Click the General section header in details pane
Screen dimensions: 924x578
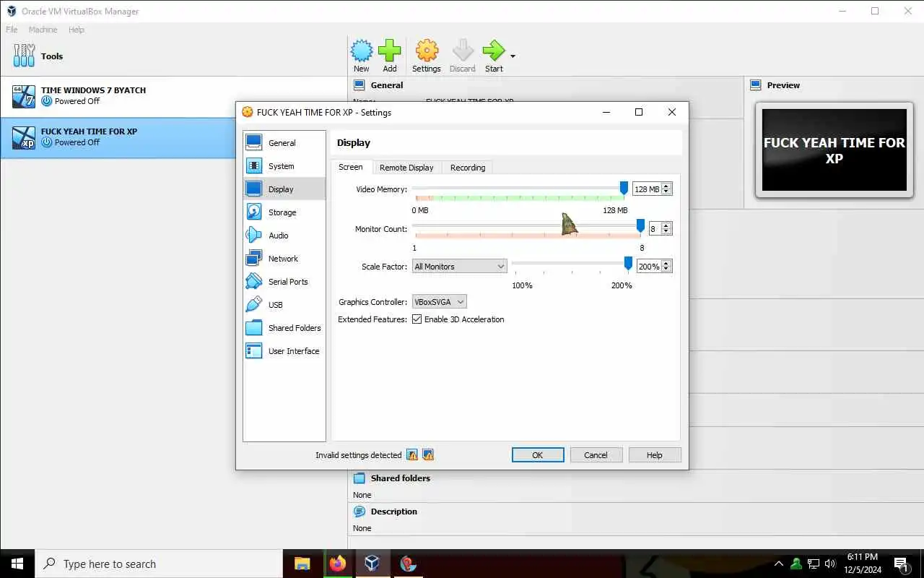387,85
